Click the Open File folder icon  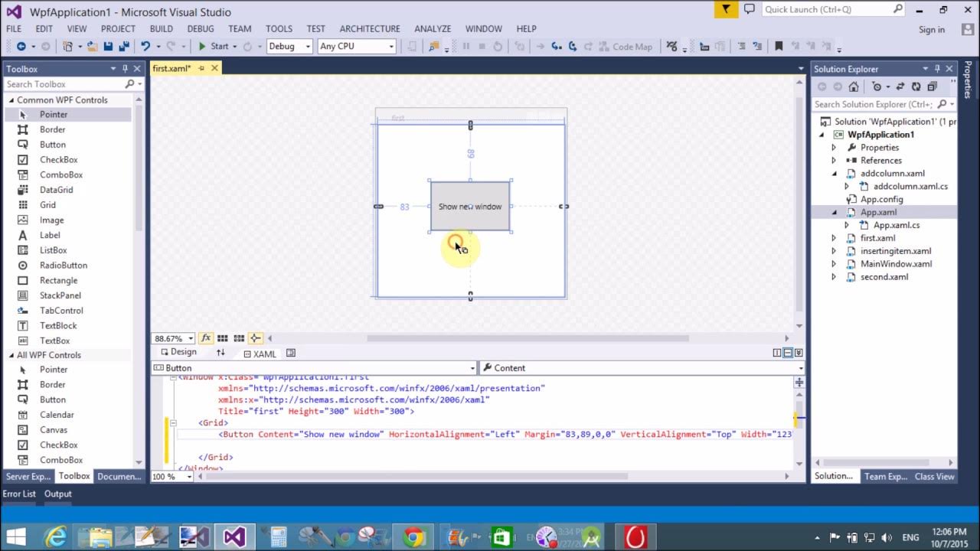pos(92,46)
